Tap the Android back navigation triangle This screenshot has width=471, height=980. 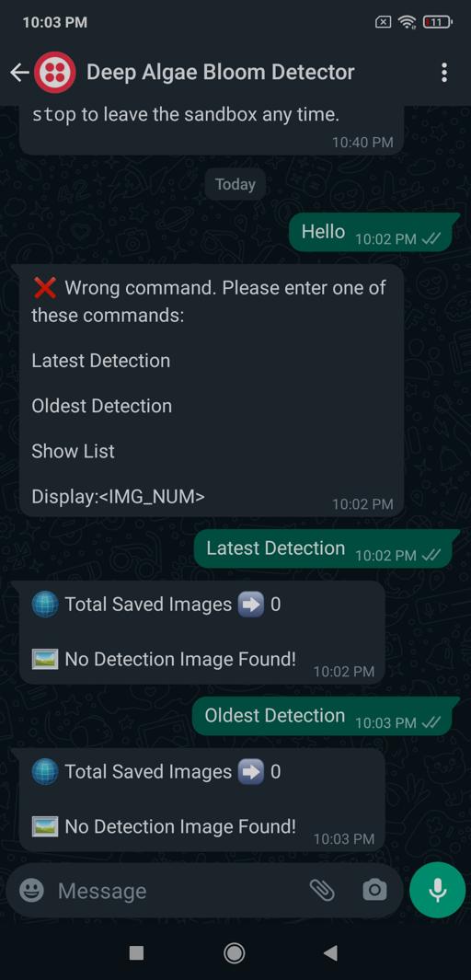click(330, 952)
